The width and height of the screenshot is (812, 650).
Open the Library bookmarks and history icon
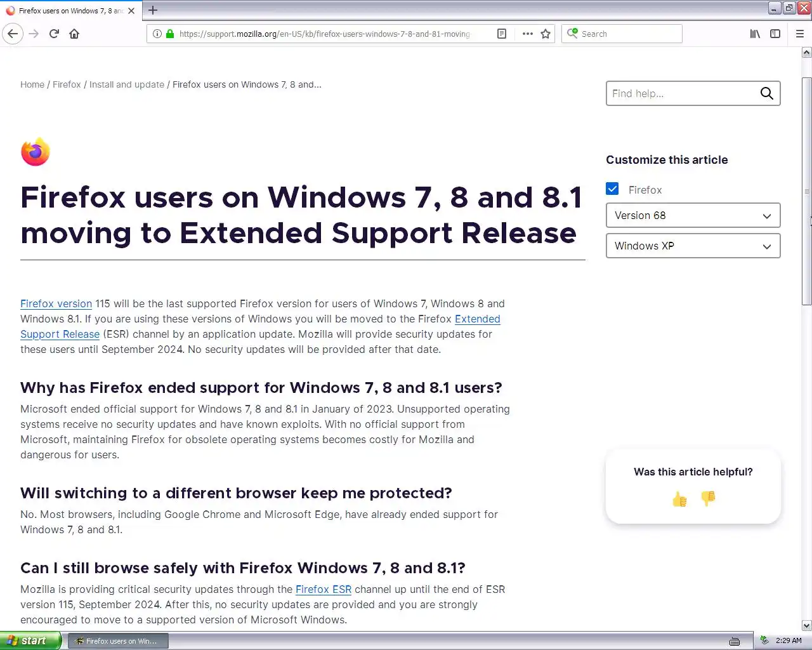(755, 34)
